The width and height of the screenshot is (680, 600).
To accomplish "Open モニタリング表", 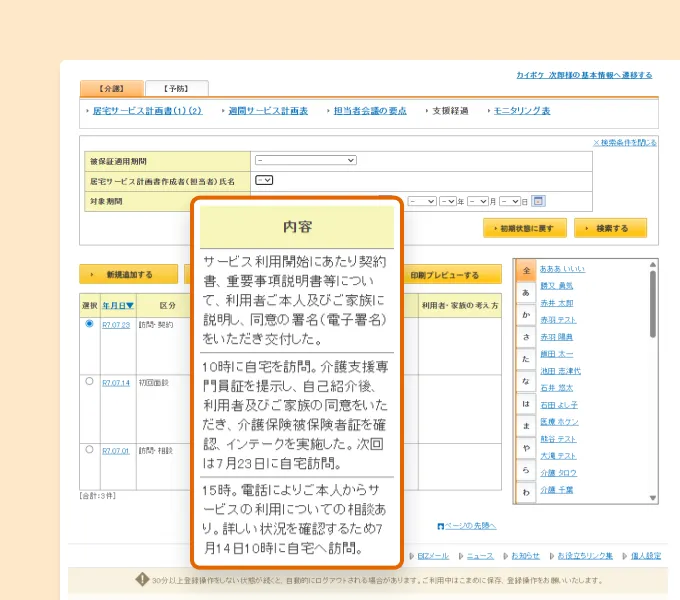I will 522,111.
